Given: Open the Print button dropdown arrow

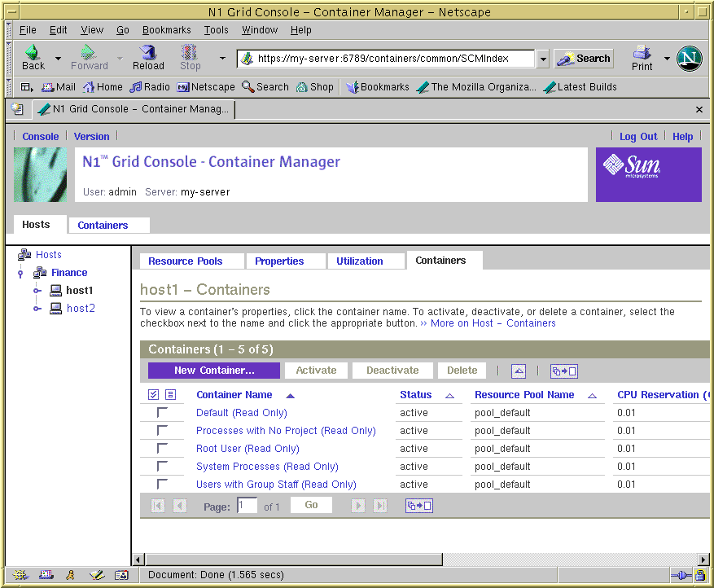Looking at the screenshot, I should pyautogui.click(x=667, y=59).
